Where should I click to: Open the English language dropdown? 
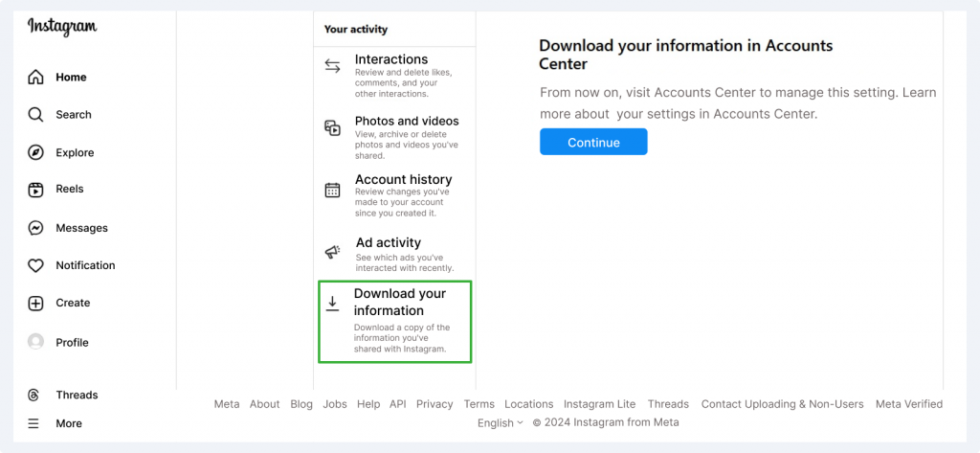point(500,423)
